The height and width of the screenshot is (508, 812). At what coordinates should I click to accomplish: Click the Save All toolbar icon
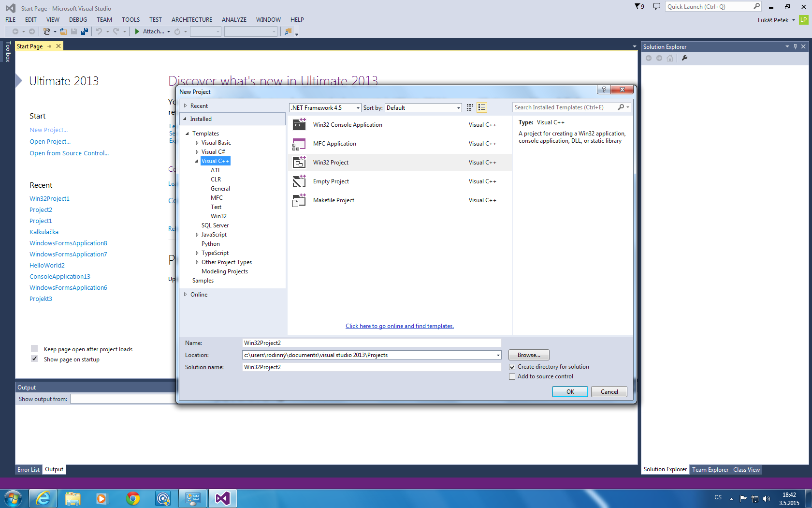point(85,31)
